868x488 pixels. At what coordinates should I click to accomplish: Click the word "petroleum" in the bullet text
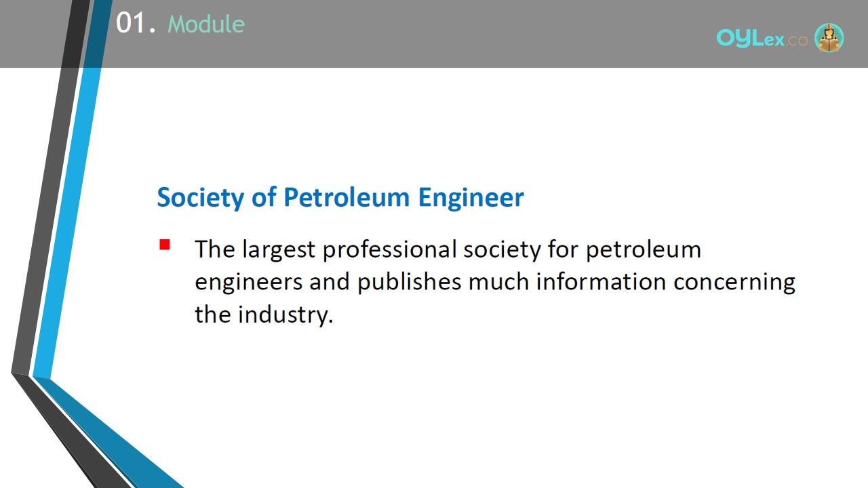[x=644, y=250]
